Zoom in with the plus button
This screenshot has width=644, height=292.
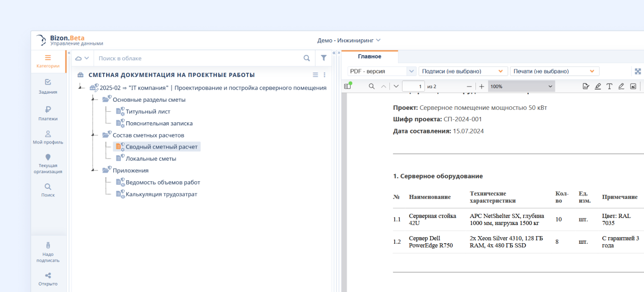pyautogui.click(x=481, y=86)
